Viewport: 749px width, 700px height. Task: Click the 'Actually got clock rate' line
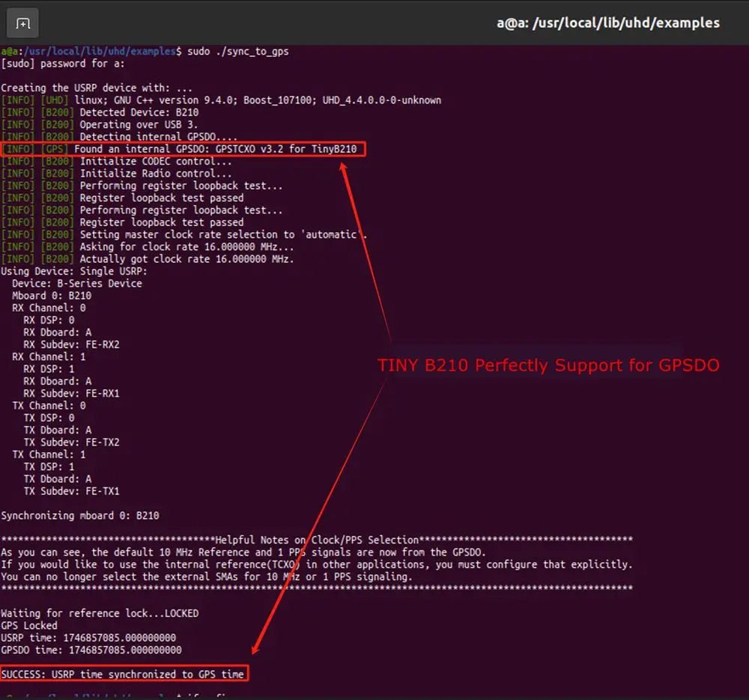click(147, 259)
